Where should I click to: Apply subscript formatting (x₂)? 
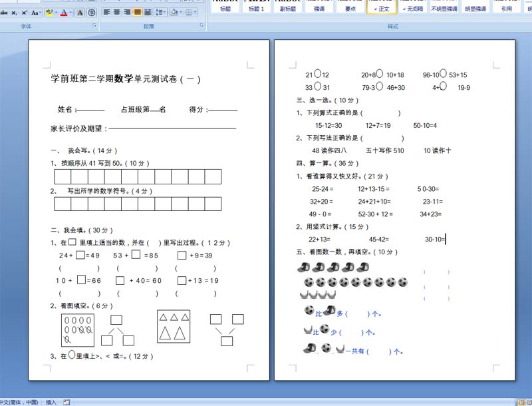(14, 13)
